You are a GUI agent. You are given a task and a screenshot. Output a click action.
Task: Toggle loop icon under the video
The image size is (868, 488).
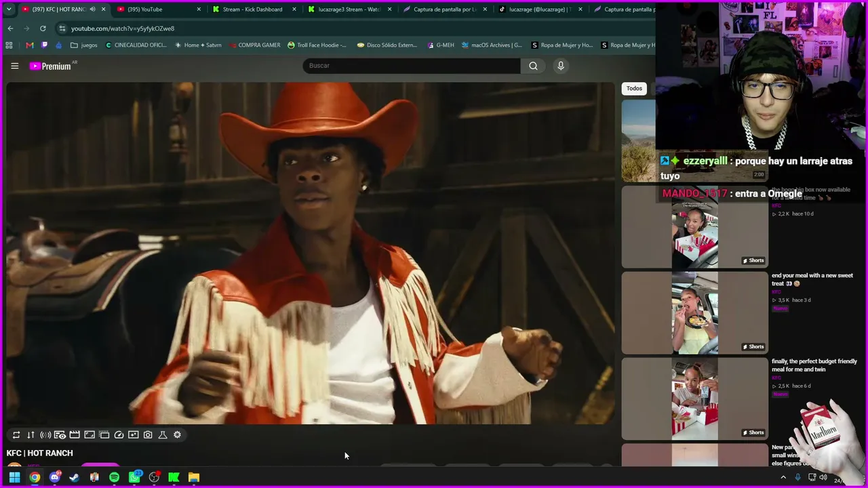pos(16,435)
